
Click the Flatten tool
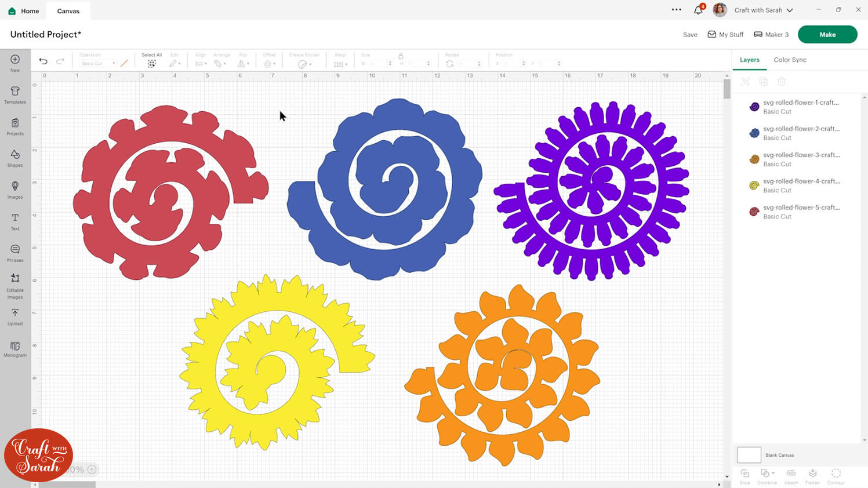pyautogui.click(x=813, y=476)
